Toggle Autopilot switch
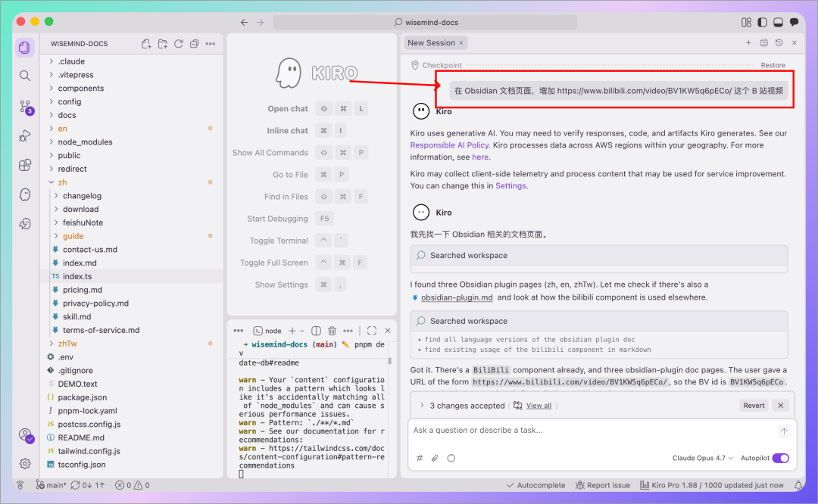Viewport: 818px width, 504px height. click(x=781, y=458)
